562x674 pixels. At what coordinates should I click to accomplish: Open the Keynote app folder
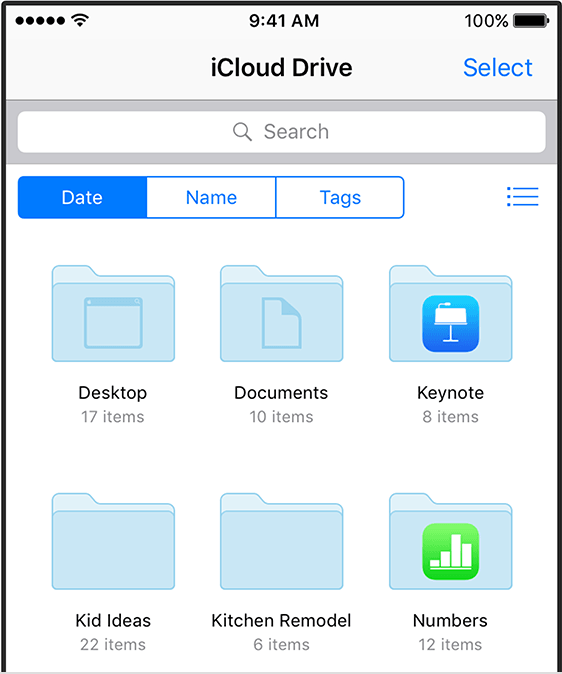pos(451,313)
